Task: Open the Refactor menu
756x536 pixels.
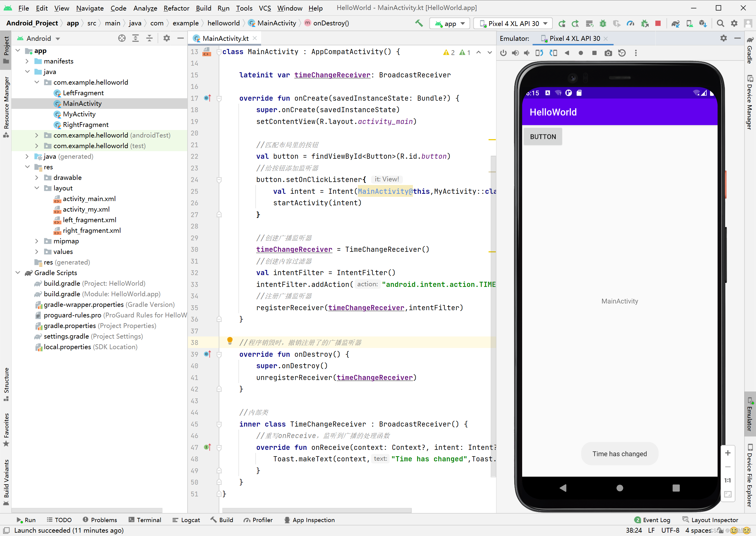Action: [x=176, y=8]
